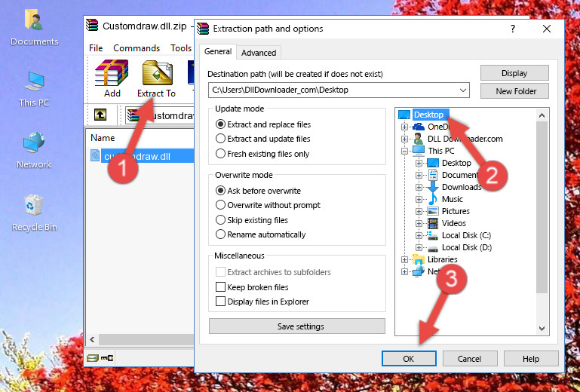Viewport: 580px width, 392px height.
Task: Click the Cancel button
Action: (469, 358)
